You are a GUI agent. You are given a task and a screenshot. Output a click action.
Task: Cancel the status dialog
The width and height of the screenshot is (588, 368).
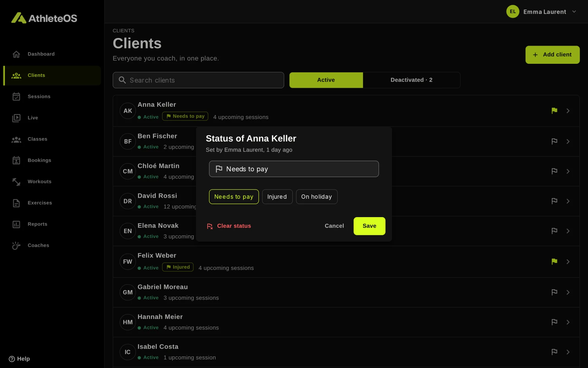(x=334, y=226)
